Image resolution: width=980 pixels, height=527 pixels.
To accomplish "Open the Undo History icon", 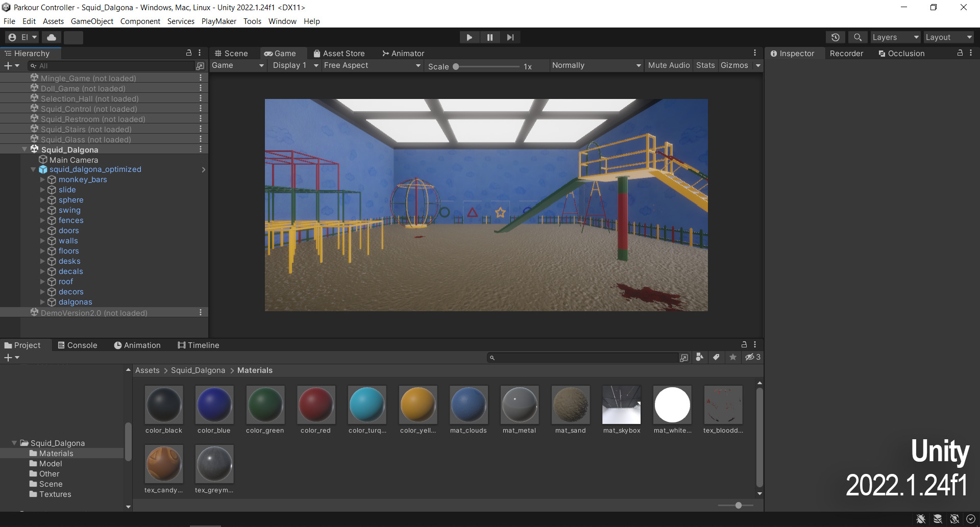I will click(835, 37).
